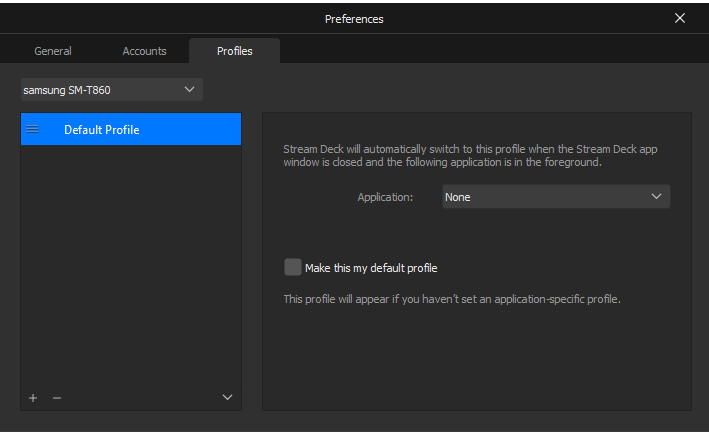Click the arrow on the Application combo box
Viewport: 709px width, 437px height.
[656, 197]
